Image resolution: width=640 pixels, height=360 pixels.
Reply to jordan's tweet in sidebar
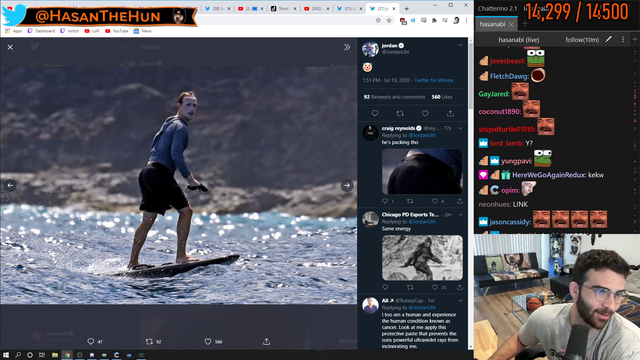point(375,113)
